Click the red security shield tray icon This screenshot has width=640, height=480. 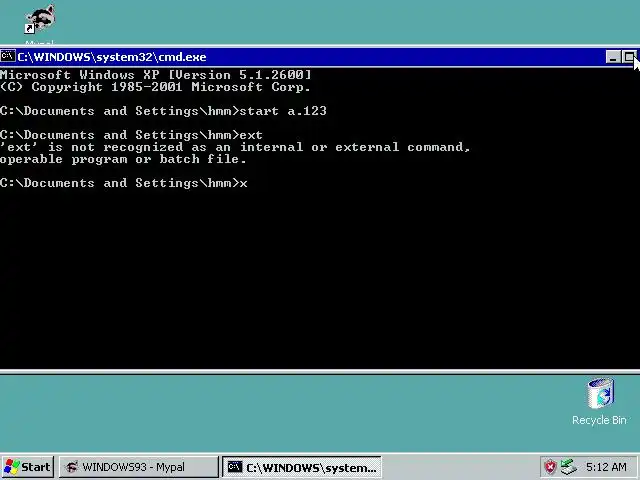click(550, 467)
